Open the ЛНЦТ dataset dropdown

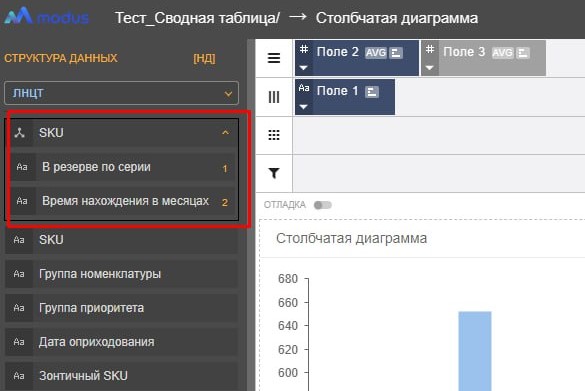click(x=121, y=93)
